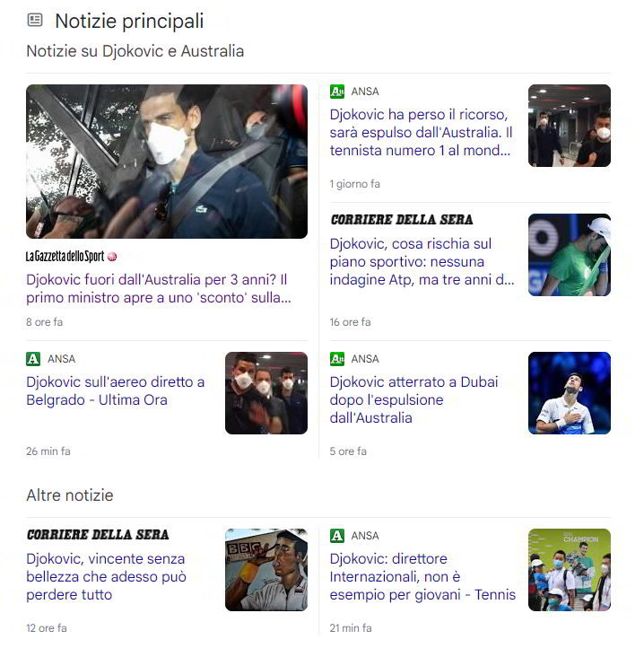
Task: Open the Djokovic ha perso il ricorso headline
Action: pyautogui.click(x=421, y=132)
